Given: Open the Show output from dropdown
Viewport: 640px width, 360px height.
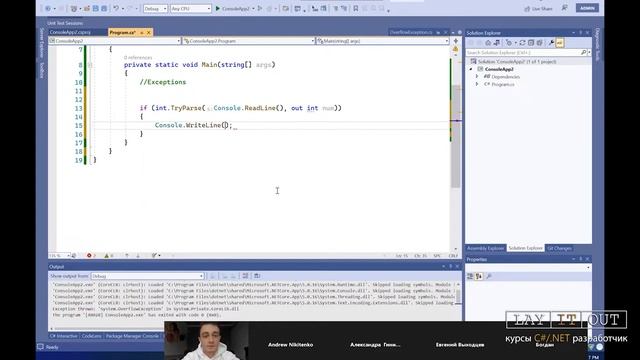Looking at the screenshot, I should pos(147,276).
